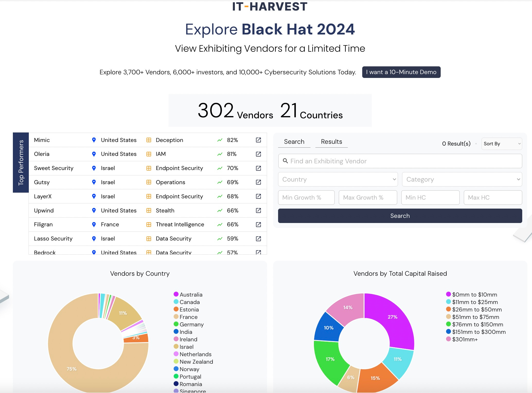
Task: Open the Category dropdown
Action: point(462,179)
